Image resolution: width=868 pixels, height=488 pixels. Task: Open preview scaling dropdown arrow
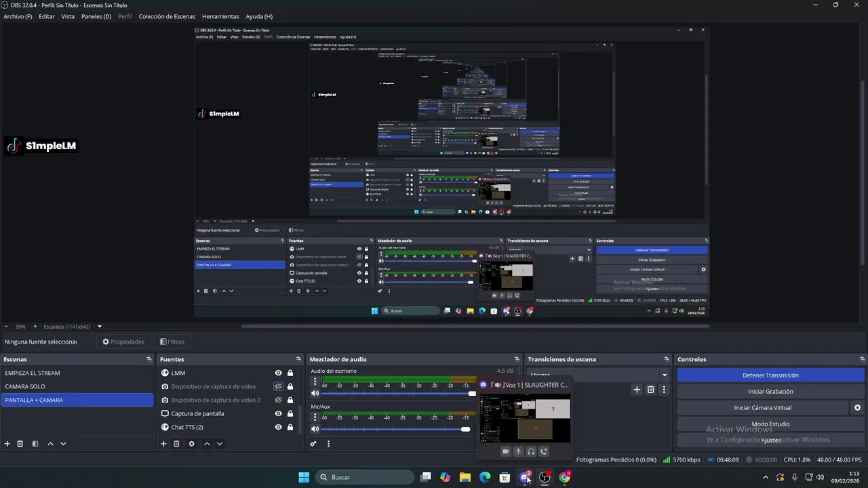[100, 327]
